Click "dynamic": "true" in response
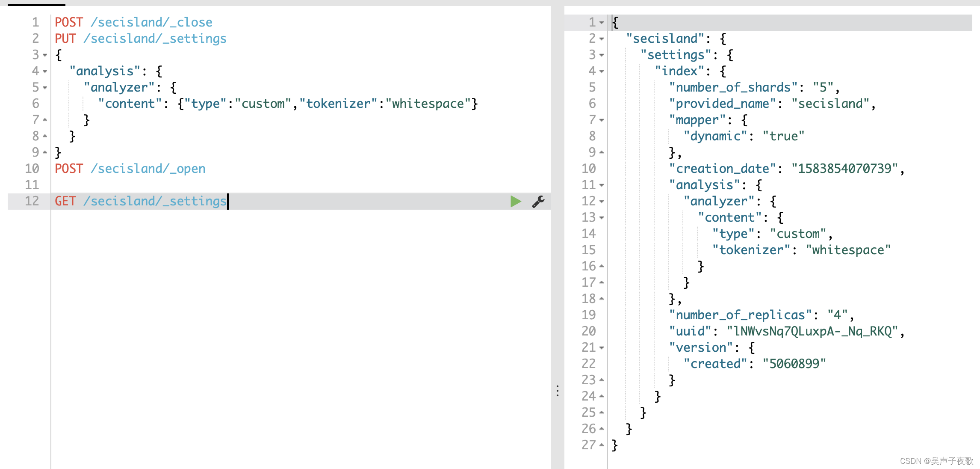The width and height of the screenshot is (980, 469). tap(744, 136)
